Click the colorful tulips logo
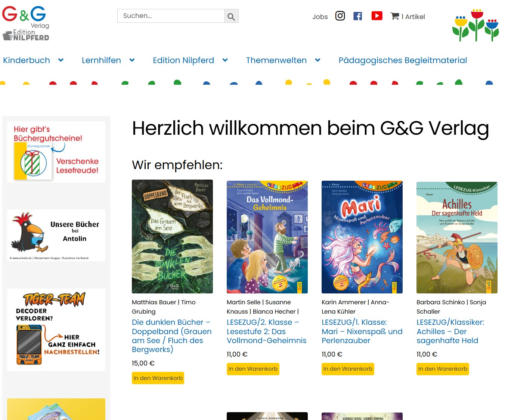The width and height of the screenshot is (505, 420). click(x=475, y=25)
